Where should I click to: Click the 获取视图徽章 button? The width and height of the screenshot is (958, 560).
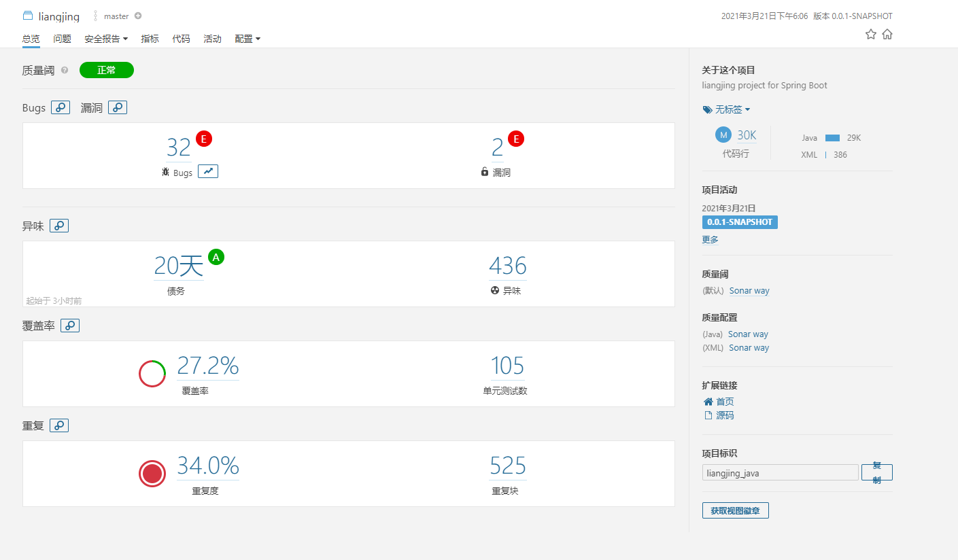pyautogui.click(x=736, y=510)
